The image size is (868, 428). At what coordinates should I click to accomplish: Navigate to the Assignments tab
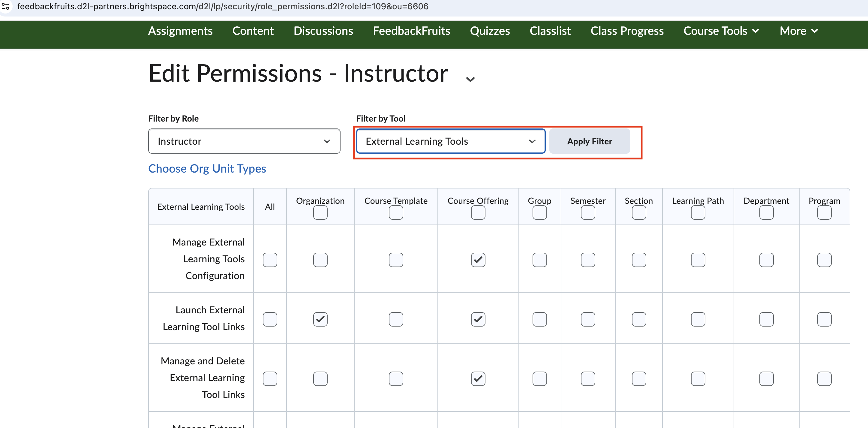(180, 31)
